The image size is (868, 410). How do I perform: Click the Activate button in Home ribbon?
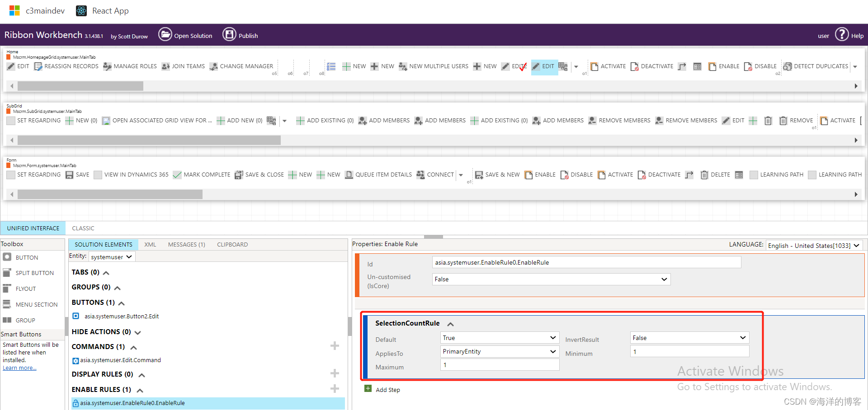click(608, 66)
